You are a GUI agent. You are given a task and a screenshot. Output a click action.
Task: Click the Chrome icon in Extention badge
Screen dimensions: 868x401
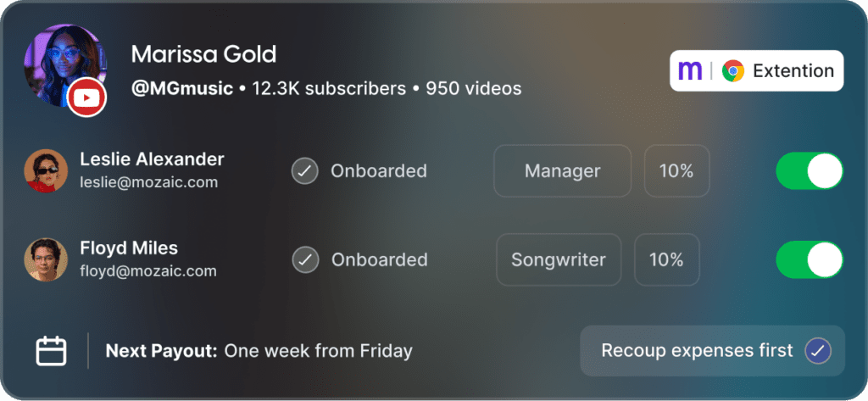(733, 71)
